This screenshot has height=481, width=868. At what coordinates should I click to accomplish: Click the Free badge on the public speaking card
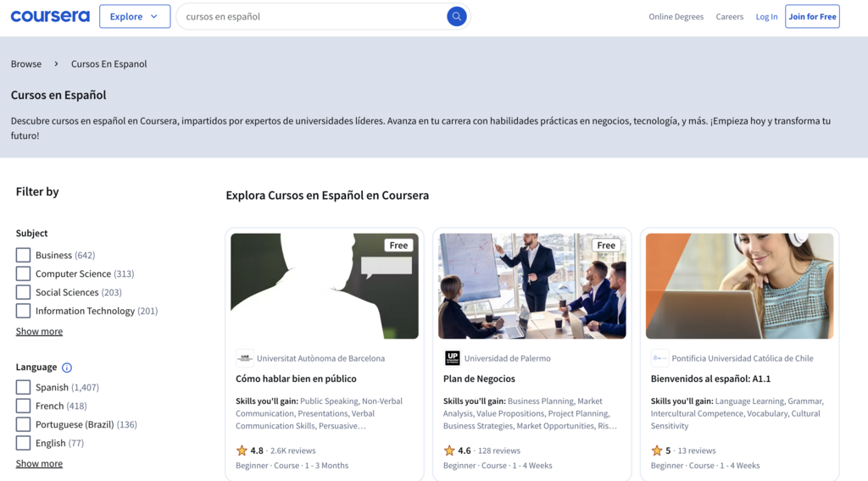coord(398,246)
